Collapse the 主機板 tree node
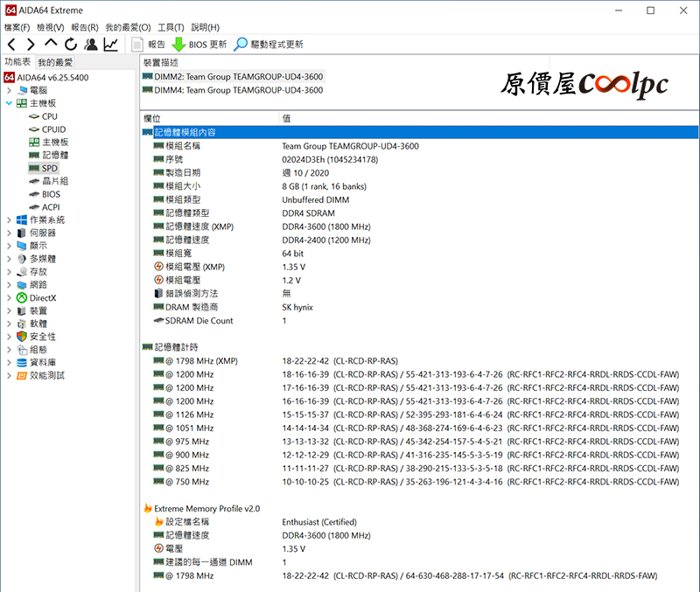Screen dimensions: 700x592 [x=9, y=103]
